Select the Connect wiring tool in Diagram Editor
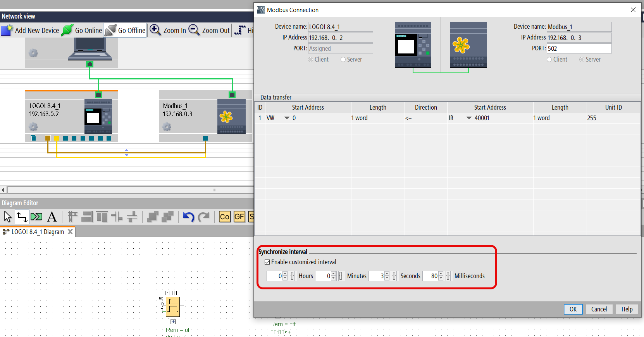Viewport: 644px width, 337px height. 22,217
